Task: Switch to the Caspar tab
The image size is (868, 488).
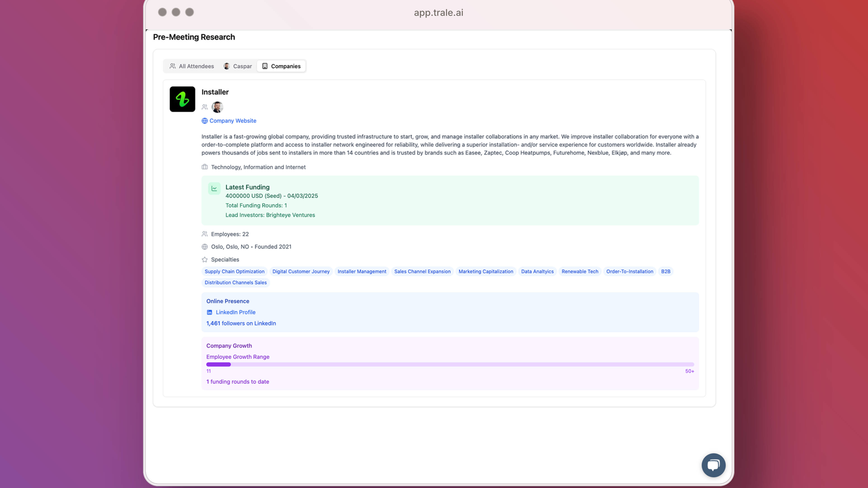Action: click(238, 66)
